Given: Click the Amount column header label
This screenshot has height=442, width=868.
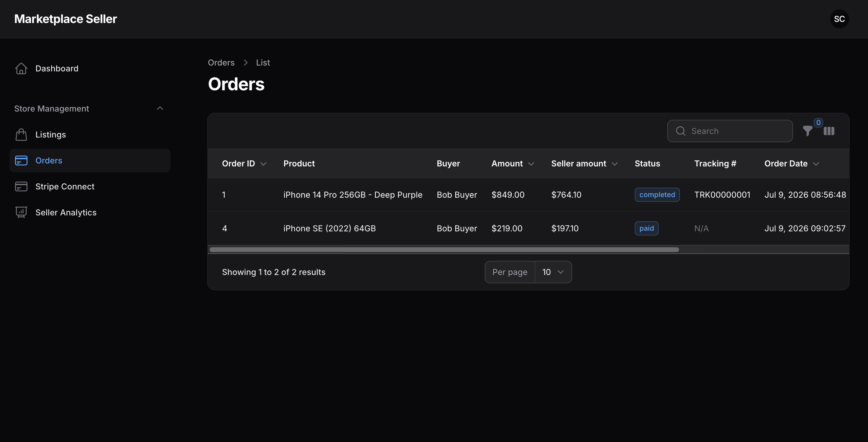Looking at the screenshot, I should tap(507, 163).
